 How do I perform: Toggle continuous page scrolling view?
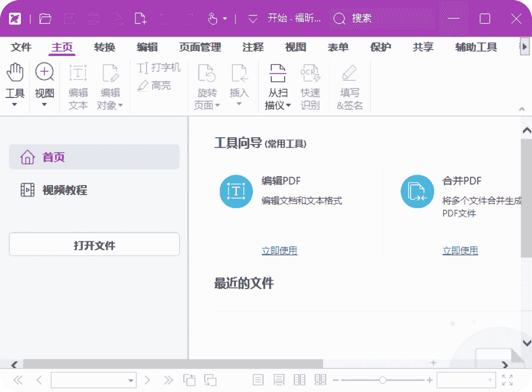click(279, 380)
